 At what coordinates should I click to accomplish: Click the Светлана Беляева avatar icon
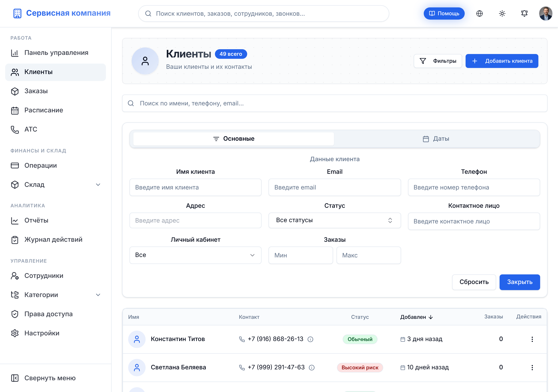[x=137, y=367]
